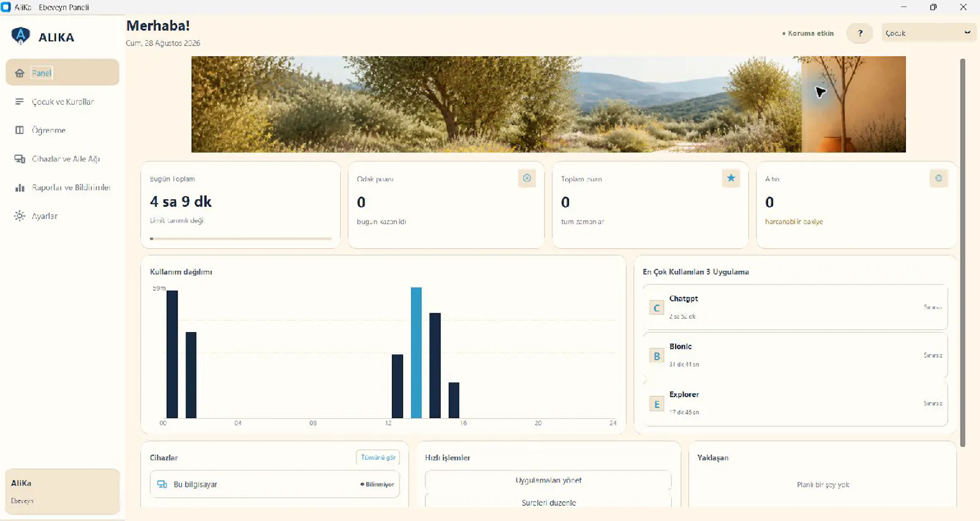The width and height of the screenshot is (980, 521).
Task: Click the Blonic usage time '31 dk 41 sn'
Action: [684, 364]
